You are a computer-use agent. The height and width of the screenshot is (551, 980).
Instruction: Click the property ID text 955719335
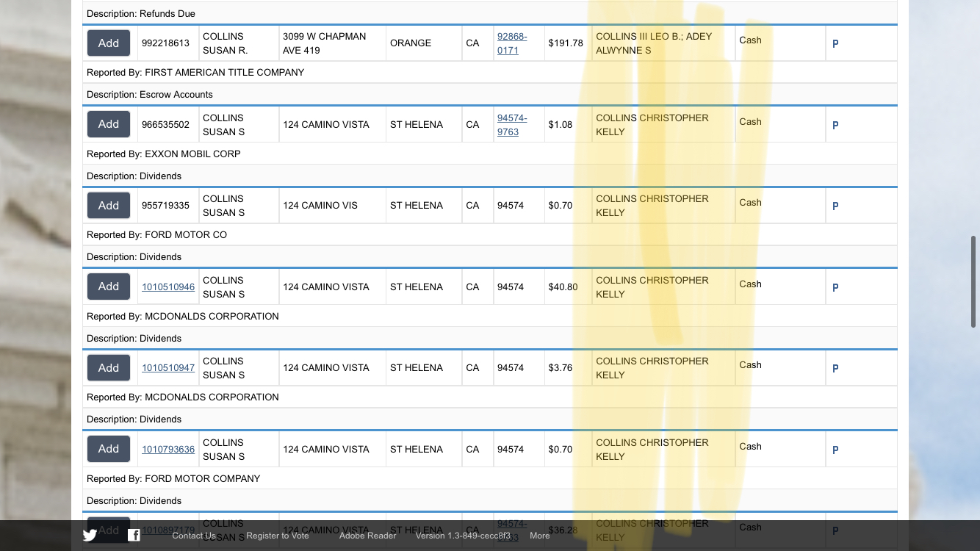[165, 206]
